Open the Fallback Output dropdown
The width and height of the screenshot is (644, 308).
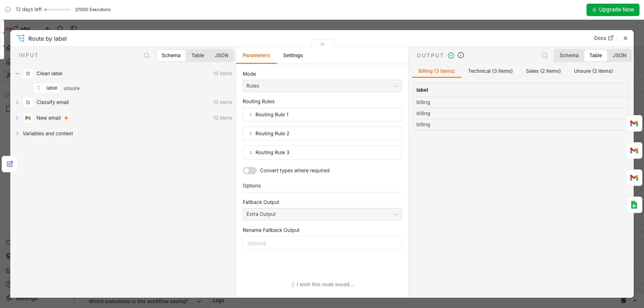[x=322, y=214]
